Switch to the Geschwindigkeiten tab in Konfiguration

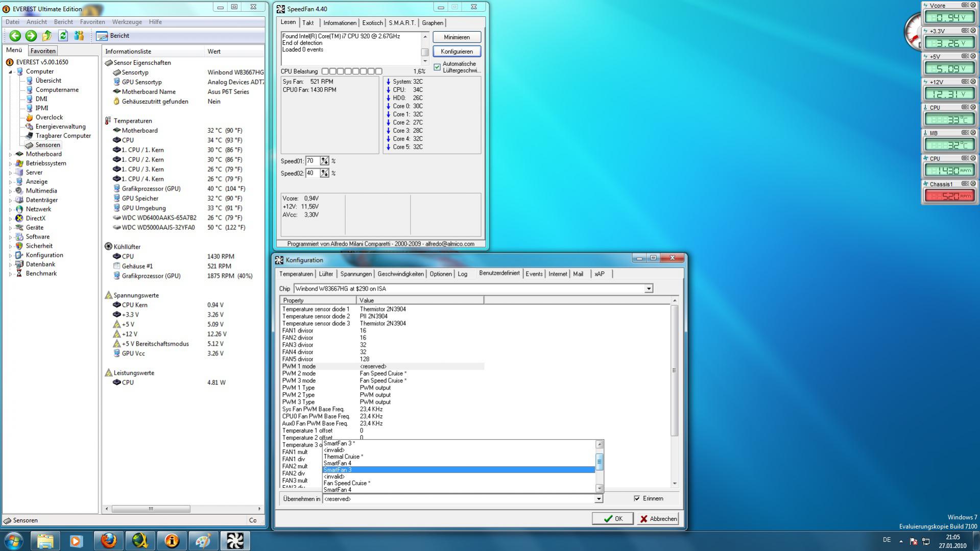(x=401, y=274)
